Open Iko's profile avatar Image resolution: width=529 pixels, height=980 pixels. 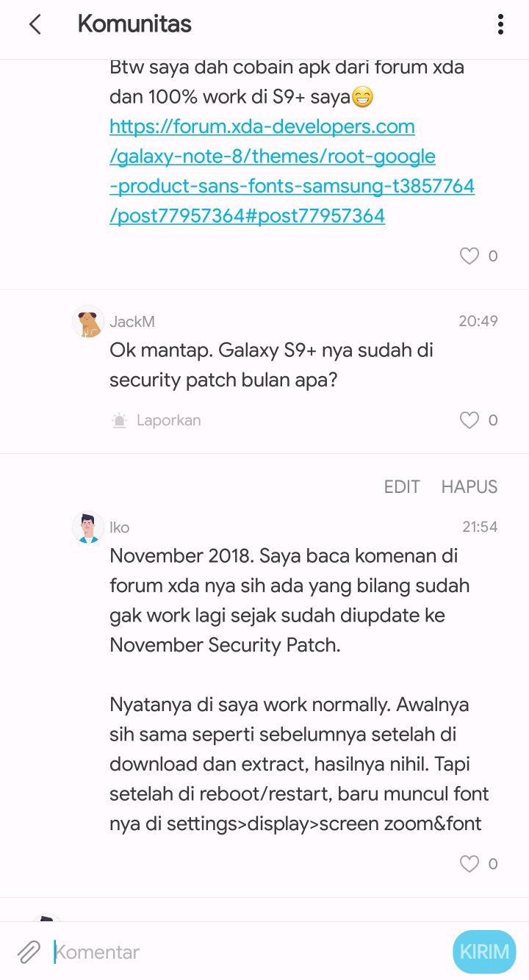tap(87, 527)
